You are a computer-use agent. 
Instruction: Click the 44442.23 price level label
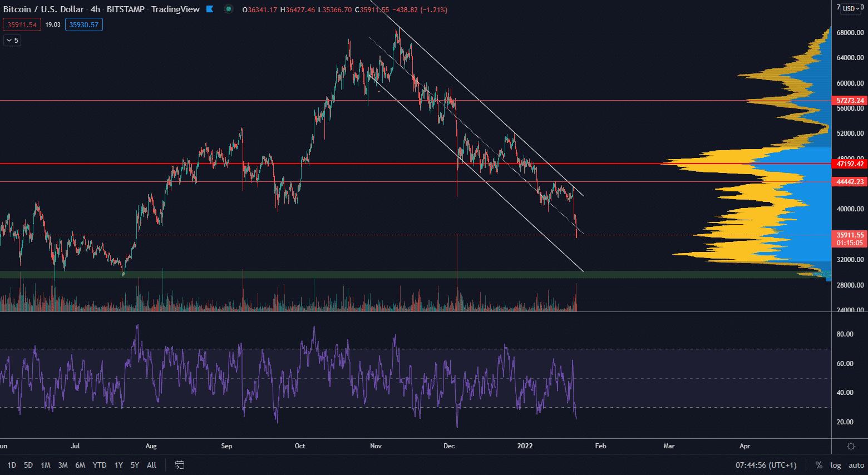tap(850, 182)
